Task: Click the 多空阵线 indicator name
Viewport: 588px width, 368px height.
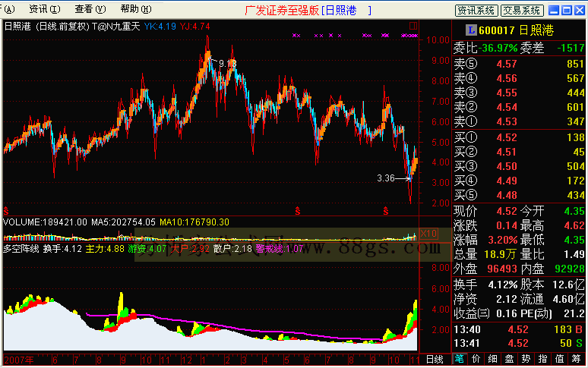Action: click(21, 249)
